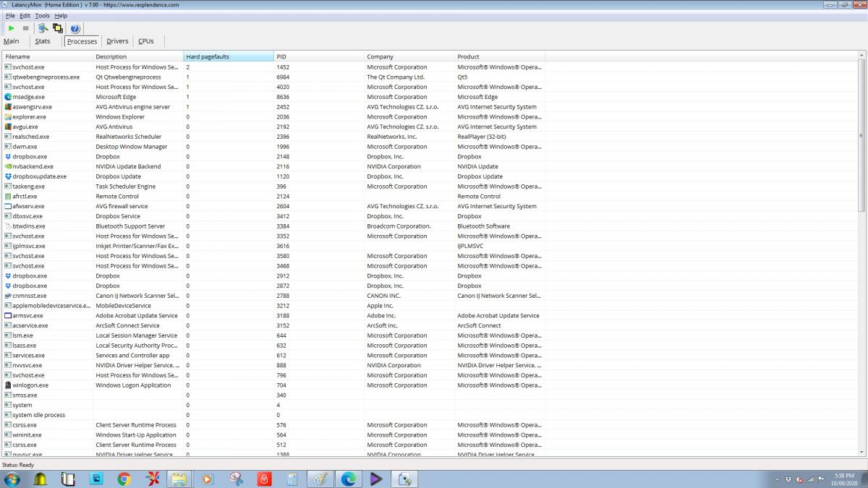
Task: Open the Windows Start menu orb
Action: pos(12,479)
